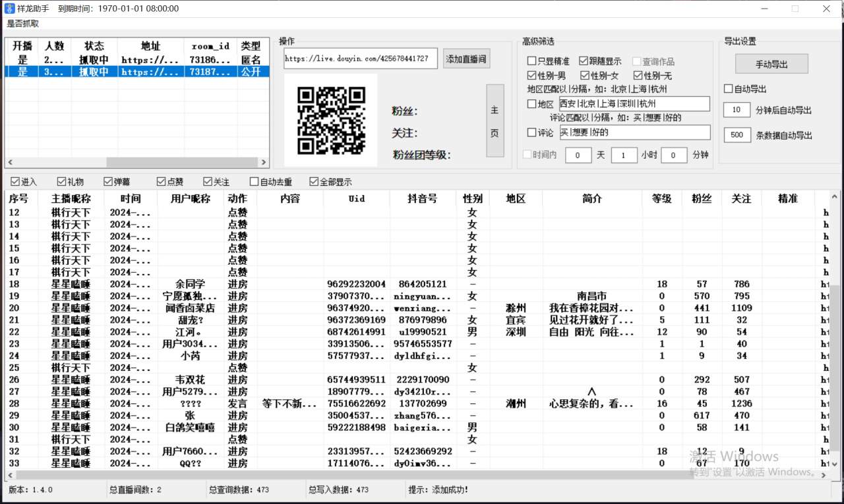Click the comment match field 买|想要|好的
The height and width of the screenshot is (504, 844).
634,132
